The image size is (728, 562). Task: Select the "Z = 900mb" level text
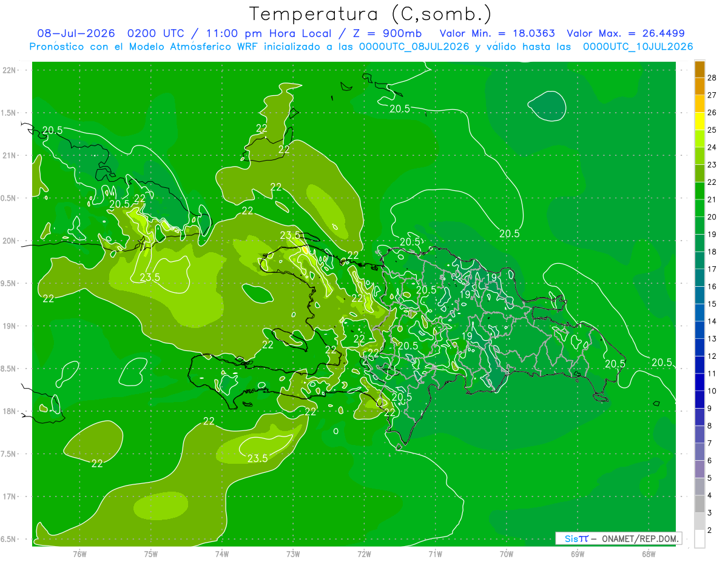pos(386,33)
